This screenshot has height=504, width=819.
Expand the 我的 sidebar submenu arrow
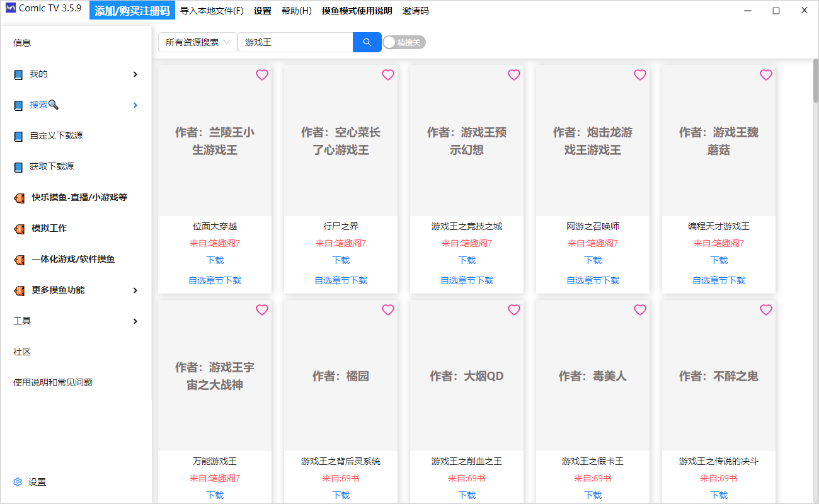[x=135, y=74]
